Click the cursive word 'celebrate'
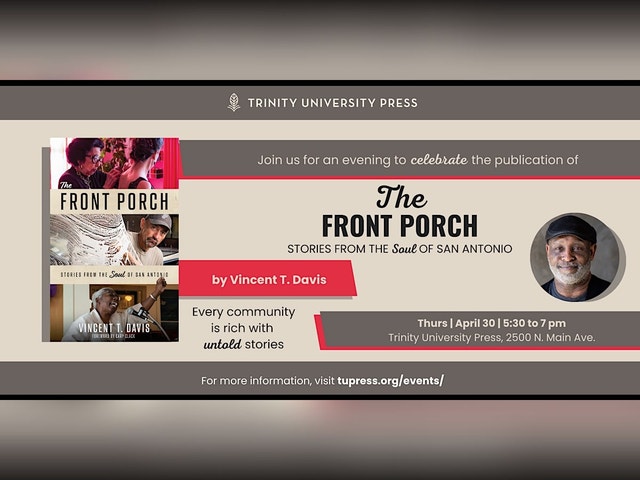 [439, 159]
